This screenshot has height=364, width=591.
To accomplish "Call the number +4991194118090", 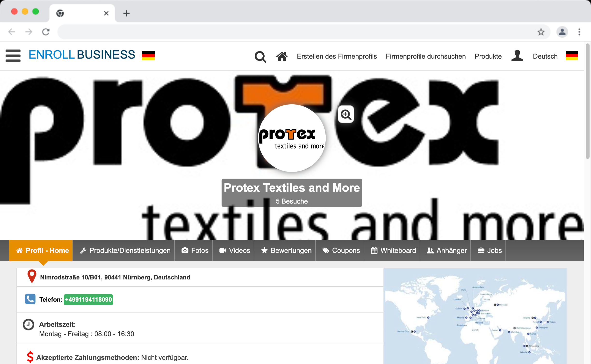I will click(x=88, y=300).
